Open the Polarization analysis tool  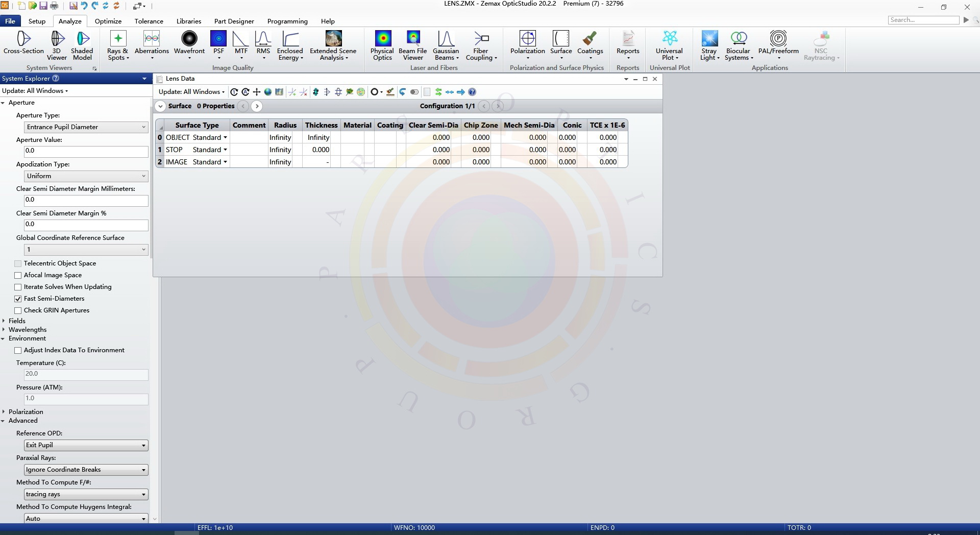(527, 45)
